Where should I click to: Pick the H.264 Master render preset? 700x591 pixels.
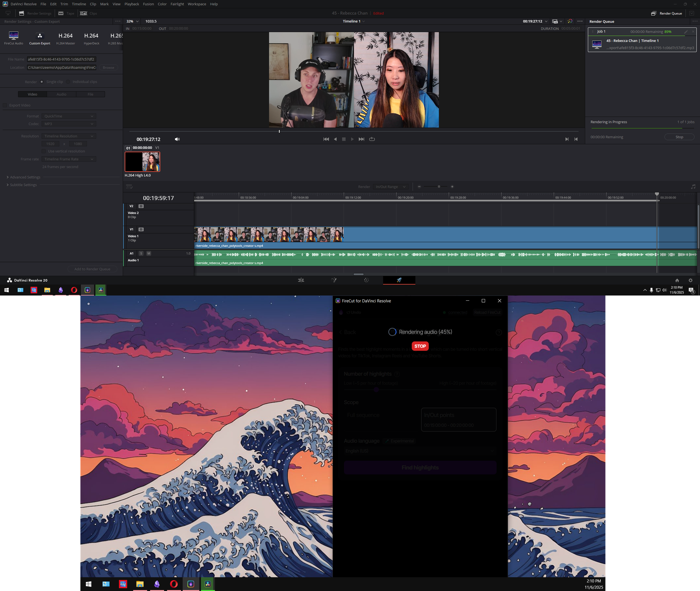coord(65,38)
